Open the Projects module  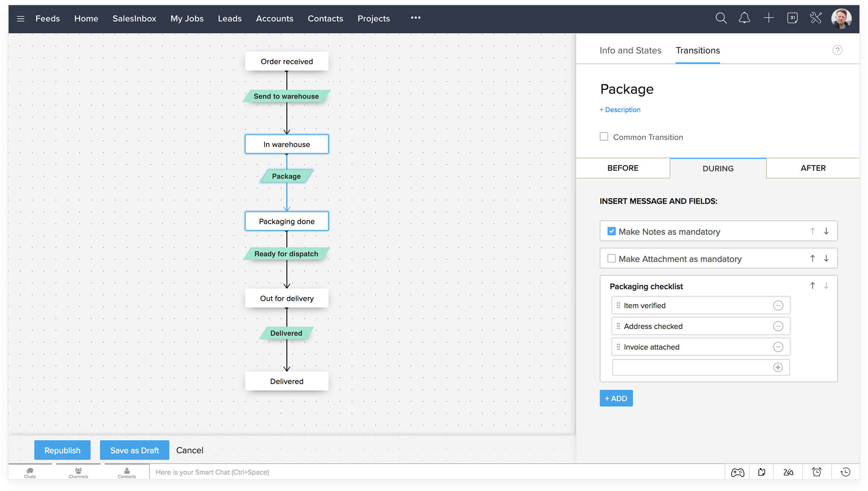tap(373, 18)
